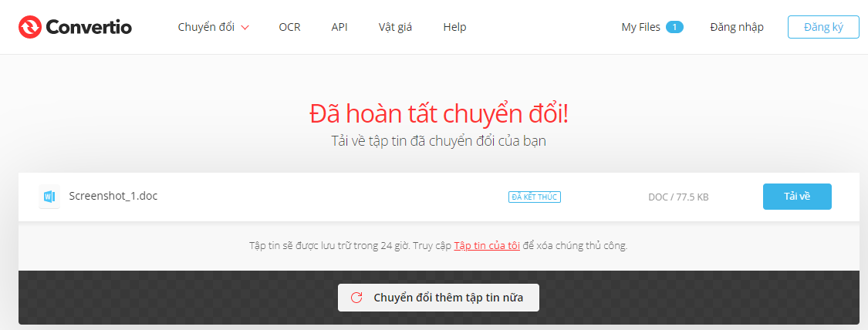Image resolution: width=868 pixels, height=330 pixels.
Task: Click the Convertio wordmark text
Action: [x=90, y=27]
